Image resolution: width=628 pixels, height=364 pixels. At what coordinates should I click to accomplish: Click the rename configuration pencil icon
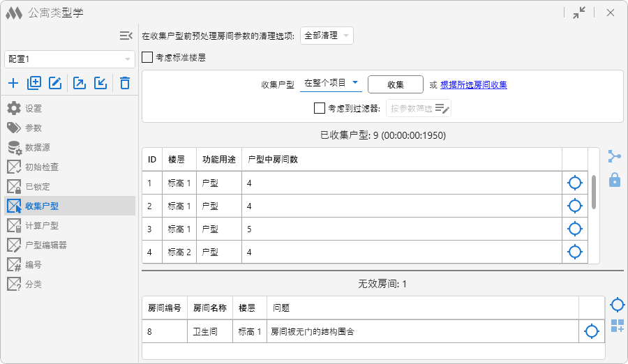tap(56, 84)
